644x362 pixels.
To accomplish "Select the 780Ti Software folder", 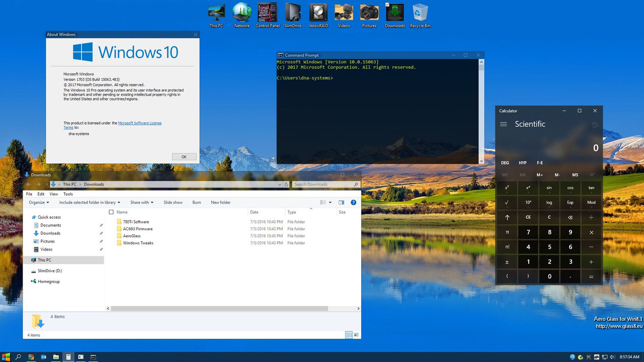I will point(136,222).
